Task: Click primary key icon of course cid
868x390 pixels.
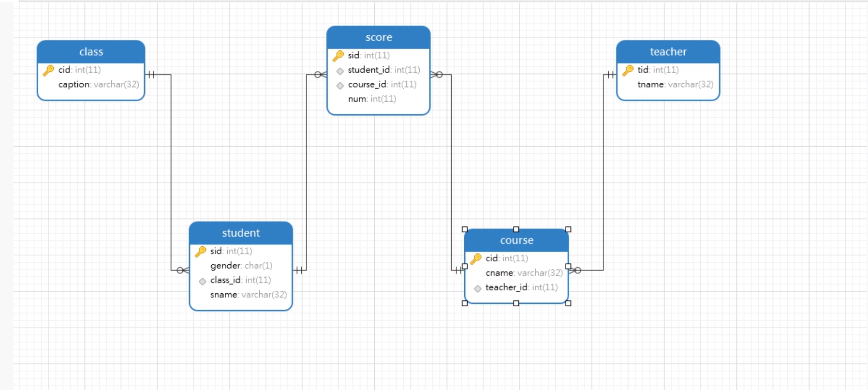Action: (476, 259)
